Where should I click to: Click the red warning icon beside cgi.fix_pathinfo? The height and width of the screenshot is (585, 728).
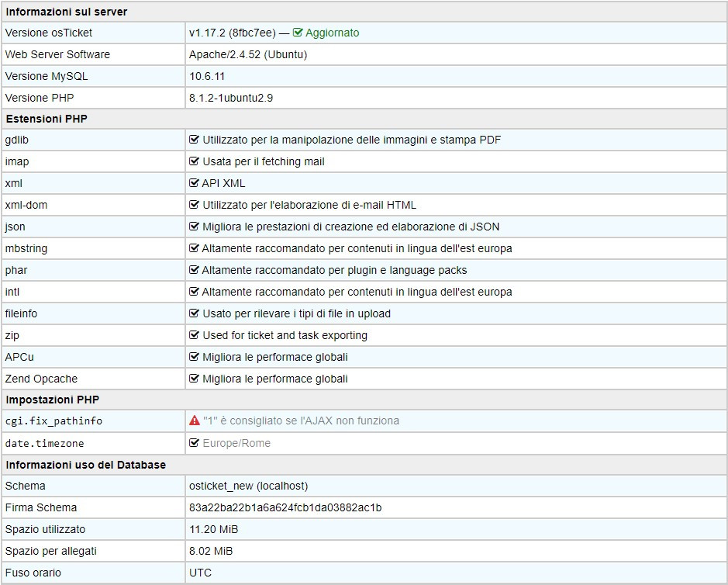point(195,421)
